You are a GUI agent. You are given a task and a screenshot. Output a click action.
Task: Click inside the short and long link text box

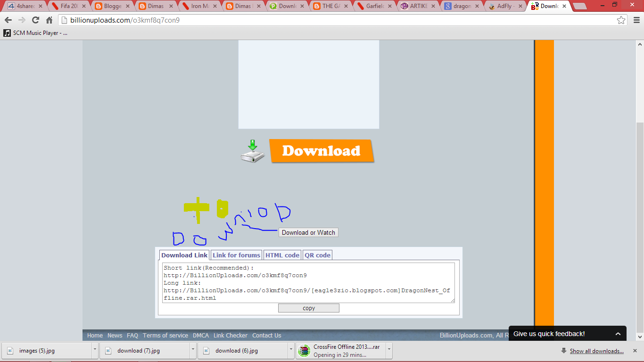(309, 283)
